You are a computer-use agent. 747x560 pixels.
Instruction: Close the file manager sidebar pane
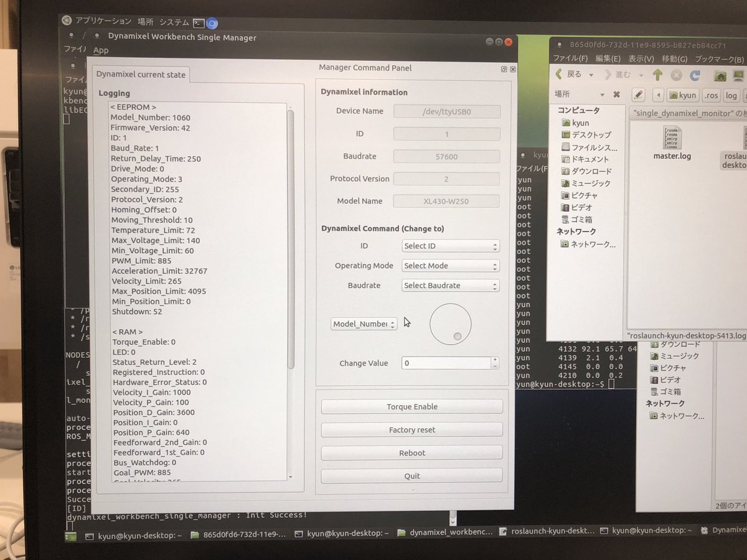coord(616,95)
